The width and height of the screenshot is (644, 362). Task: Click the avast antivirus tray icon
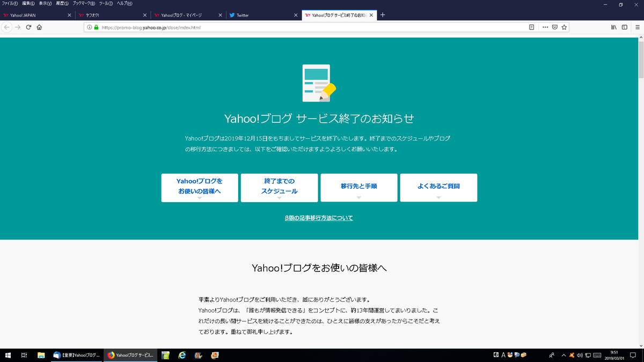point(572,355)
